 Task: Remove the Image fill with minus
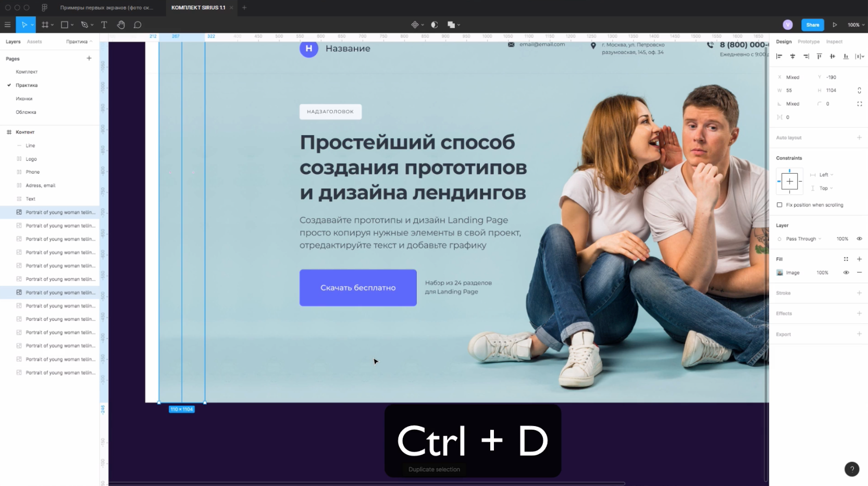click(859, 273)
